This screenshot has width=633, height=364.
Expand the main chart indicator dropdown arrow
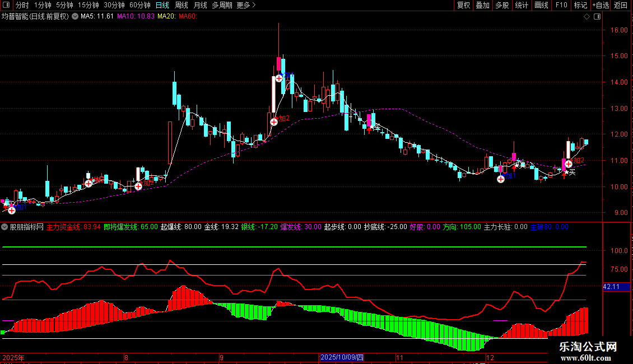tap(76, 16)
